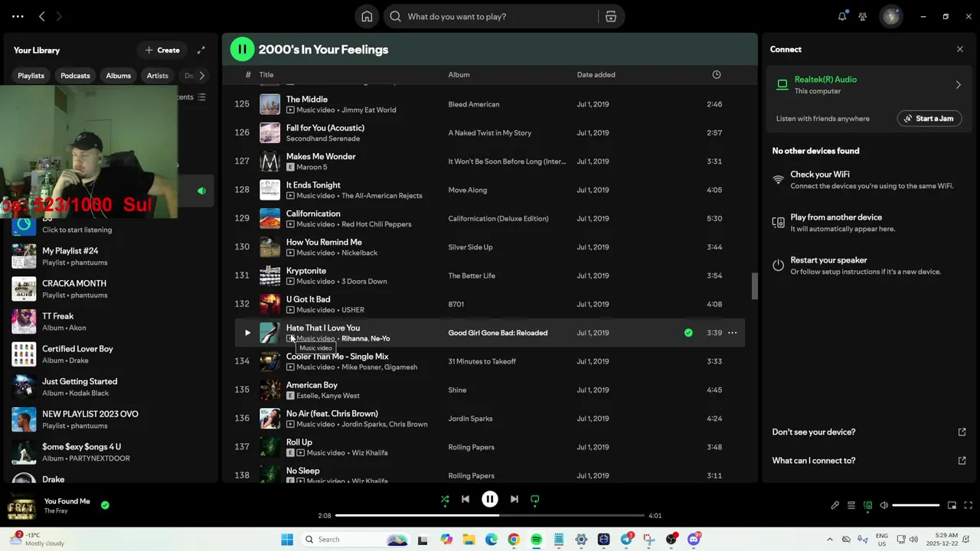Open the Queue icon
This screenshot has height=551, width=980.
(851, 505)
